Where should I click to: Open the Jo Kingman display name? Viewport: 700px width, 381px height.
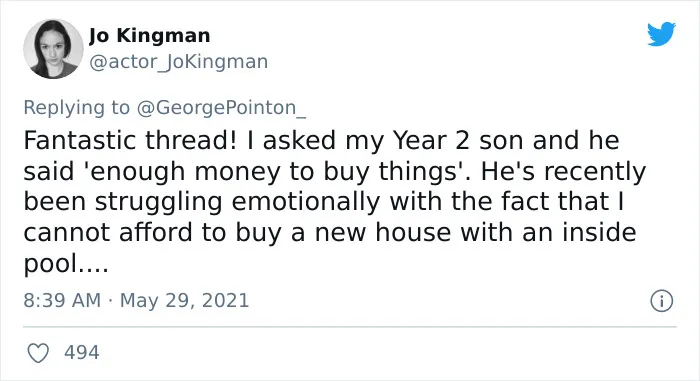(x=149, y=35)
